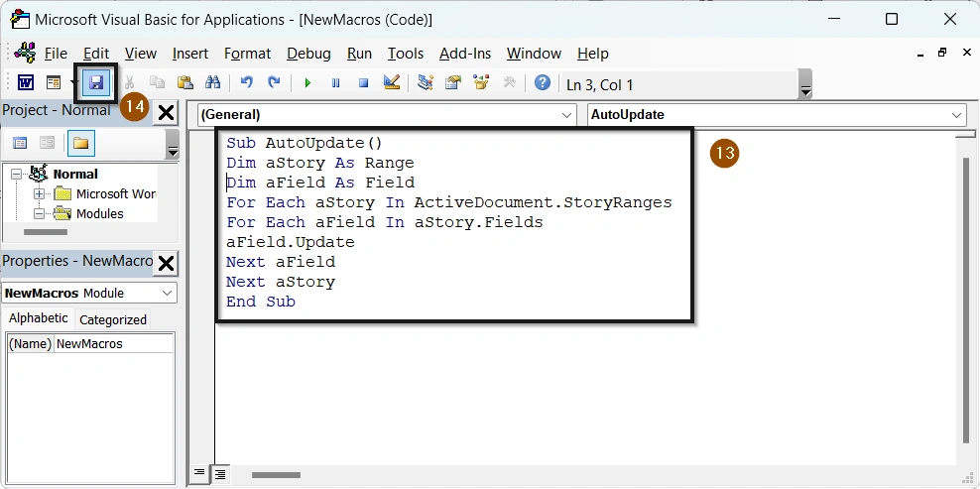Click the document control icon beside File
The width and height of the screenshot is (980, 489).
[x=25, y=54]
